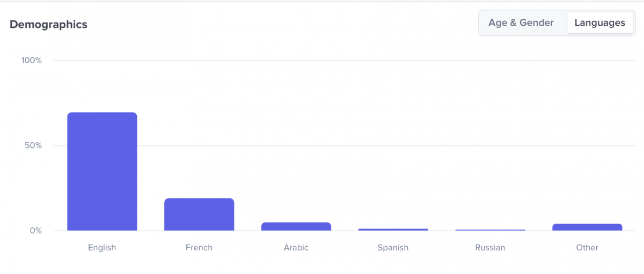The image size is (644, 274).
Task: Click the thin Russian bar
Action: [490, 230]
